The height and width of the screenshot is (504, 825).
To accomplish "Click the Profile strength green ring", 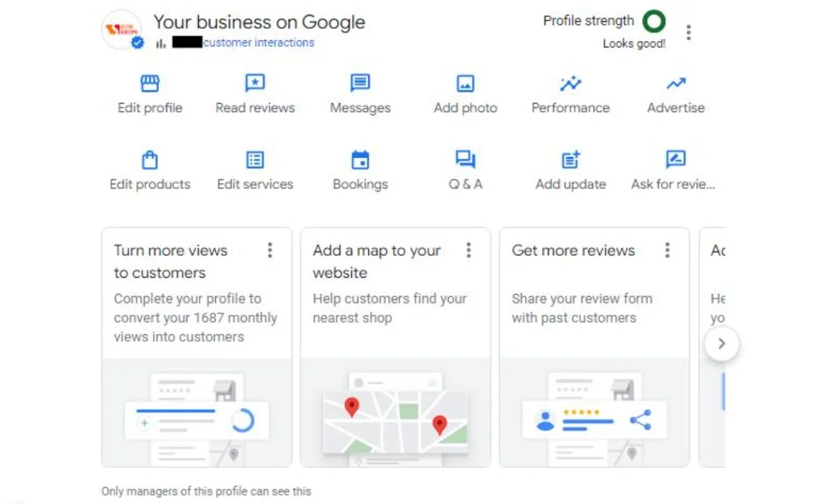I will [654, 21].
